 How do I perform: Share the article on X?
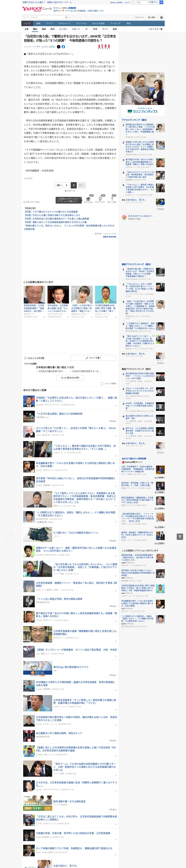pyautogui.click(x=59, y=47)
